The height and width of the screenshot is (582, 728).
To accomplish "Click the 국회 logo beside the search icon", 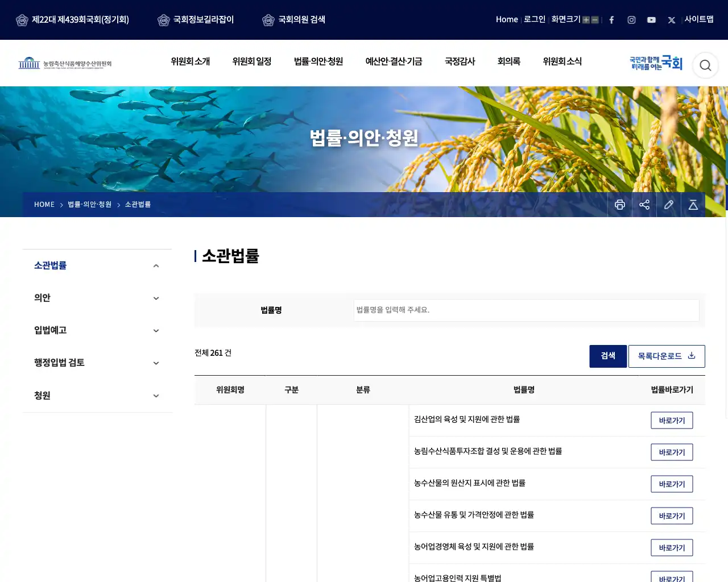I will click(656, 63).
